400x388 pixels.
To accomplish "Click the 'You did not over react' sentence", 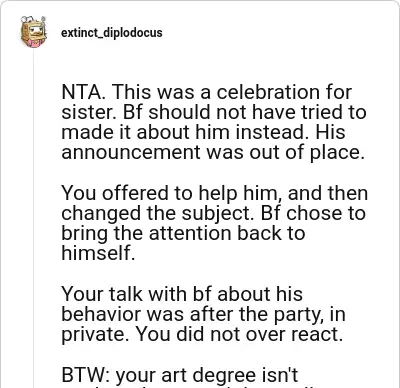I will pos(239,334).
